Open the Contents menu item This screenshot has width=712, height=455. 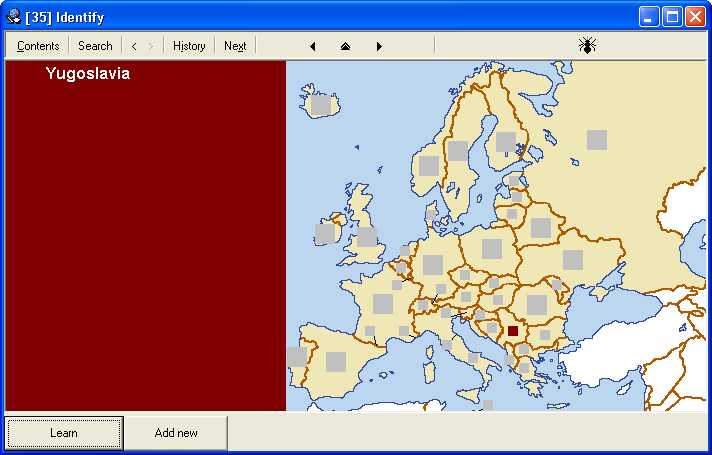tap(38, 46)
